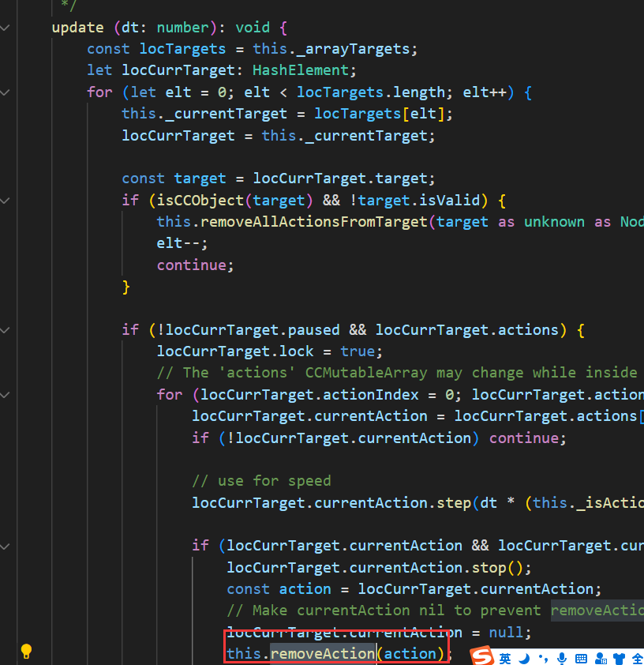This screenshot has height=665, width=644.
Task: Toggle the IME punctuation mode icon
Action: click(x=544, y=659)
